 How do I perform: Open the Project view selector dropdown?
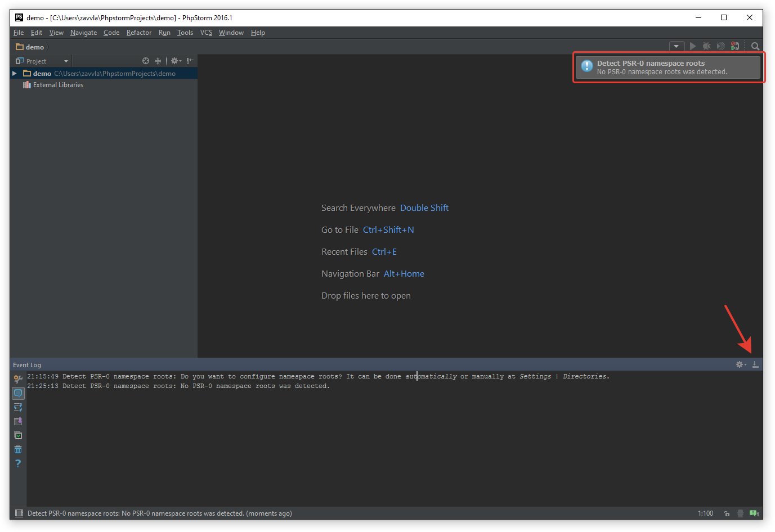click(x=42, y=61)
